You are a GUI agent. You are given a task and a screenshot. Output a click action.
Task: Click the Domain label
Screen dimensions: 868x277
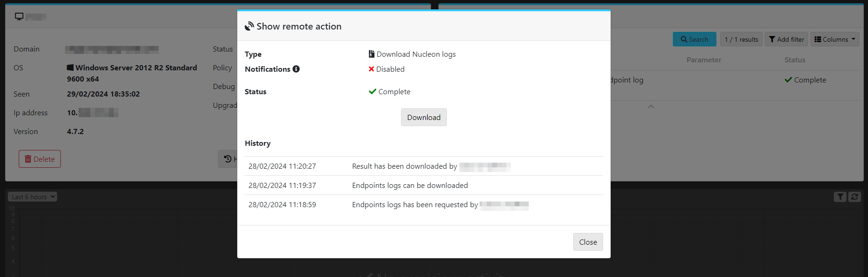click(27, 49)
